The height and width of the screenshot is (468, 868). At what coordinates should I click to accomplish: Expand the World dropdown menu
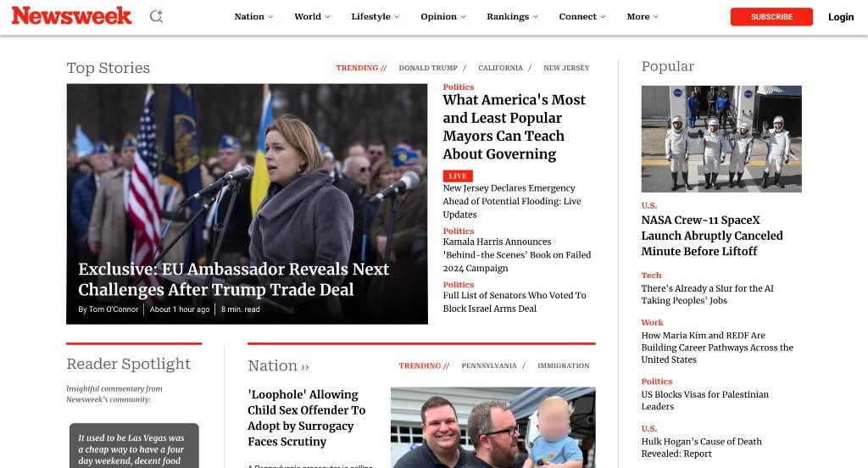pyautogui.click(x=312, y=17)
